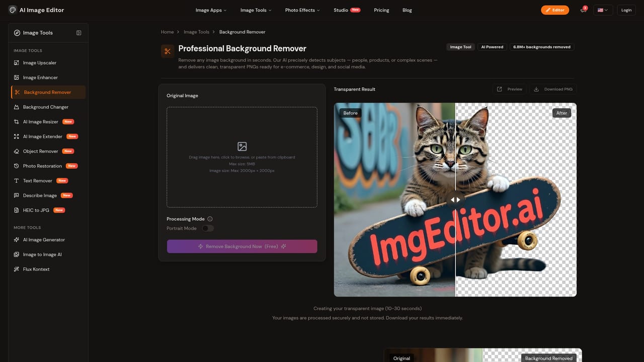
Task: Click the Preview button
Action: point(509,89)
